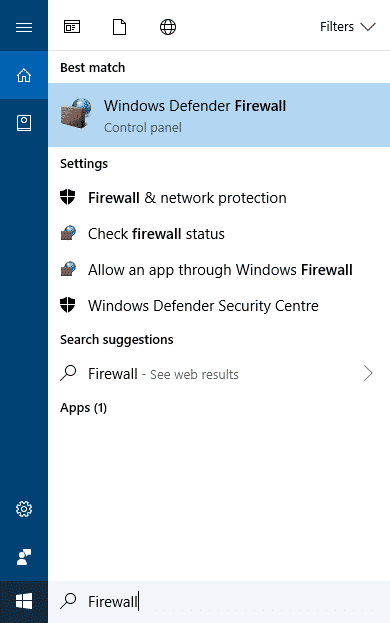Click the Windows Defender Firewall brick-wall icon

(x=76, y=113)
